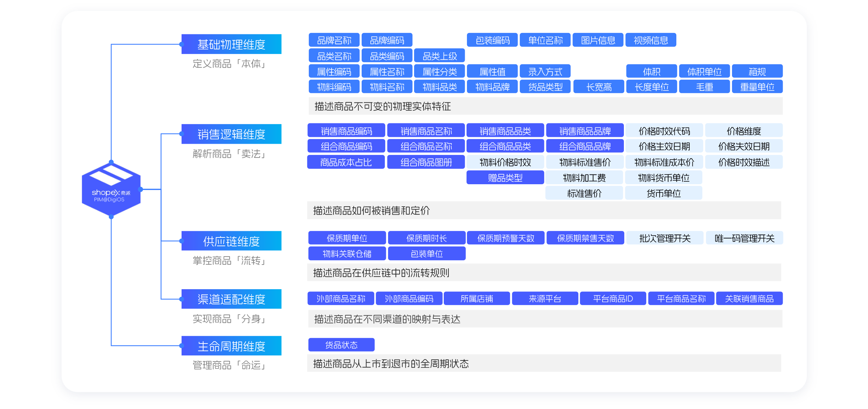
Task: Click the 品类上级 tag
Action: [x=439, y=56]
